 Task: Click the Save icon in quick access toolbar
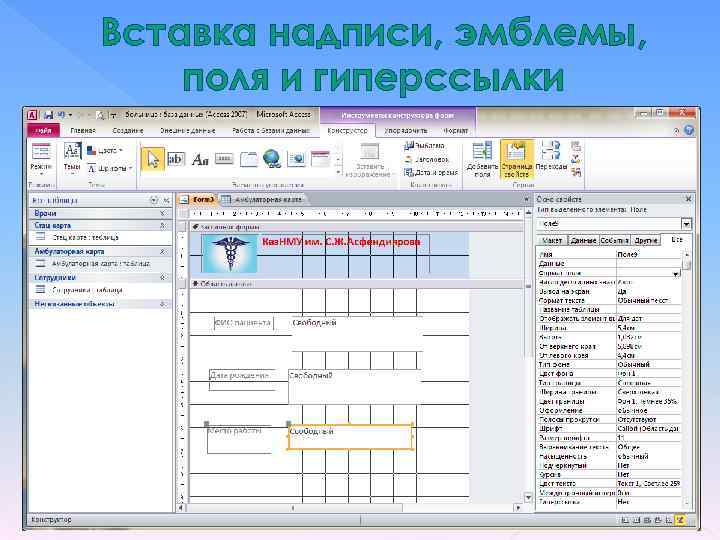tap(48, 115)
